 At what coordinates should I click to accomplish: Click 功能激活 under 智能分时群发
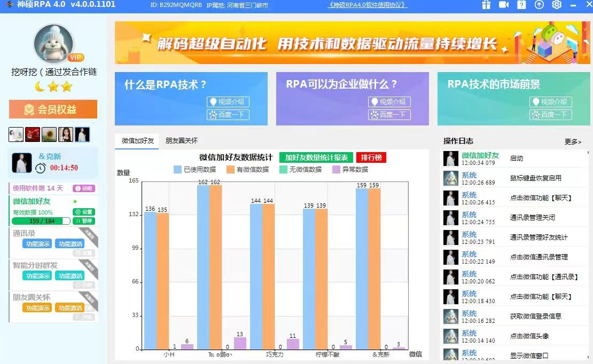pos(71,276)
